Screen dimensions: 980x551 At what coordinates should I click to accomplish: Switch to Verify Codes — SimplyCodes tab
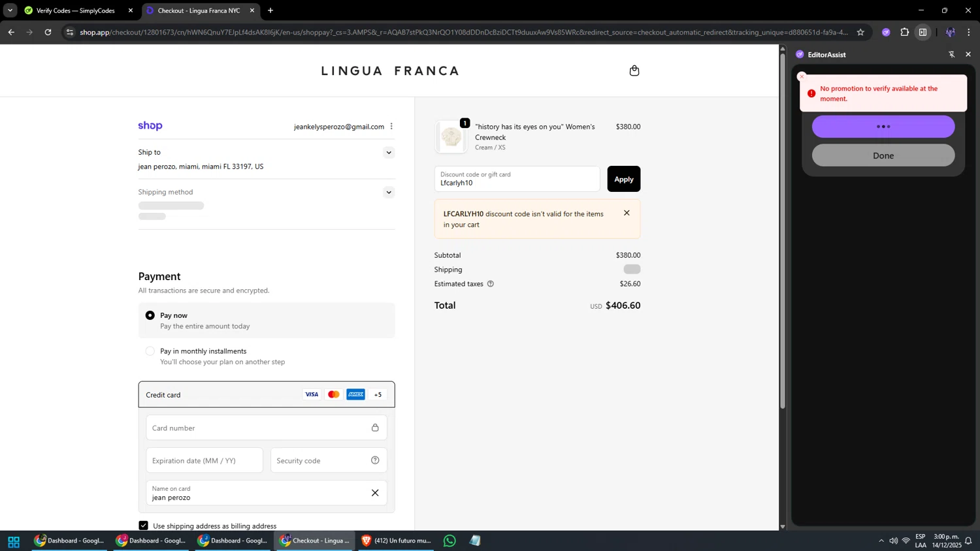75,10
